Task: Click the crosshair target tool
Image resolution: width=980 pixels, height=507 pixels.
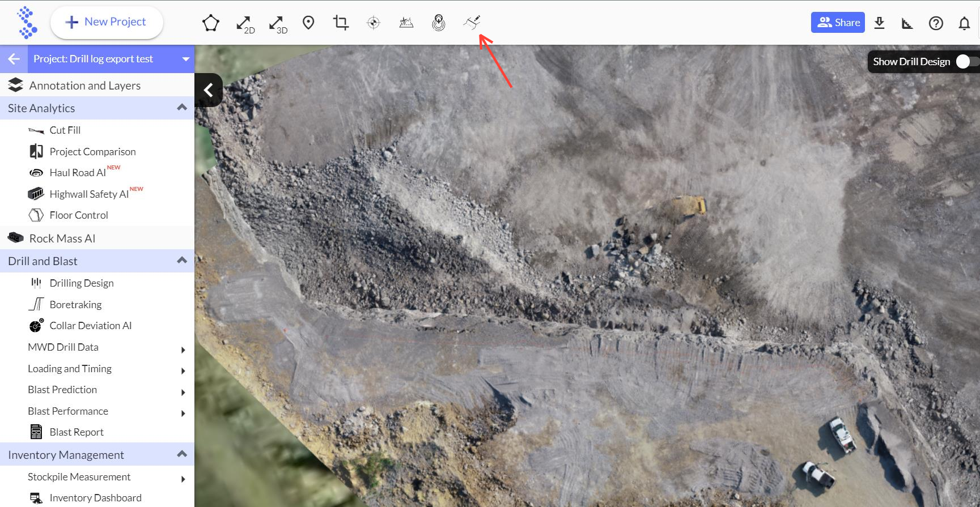Action: [374, 23]
